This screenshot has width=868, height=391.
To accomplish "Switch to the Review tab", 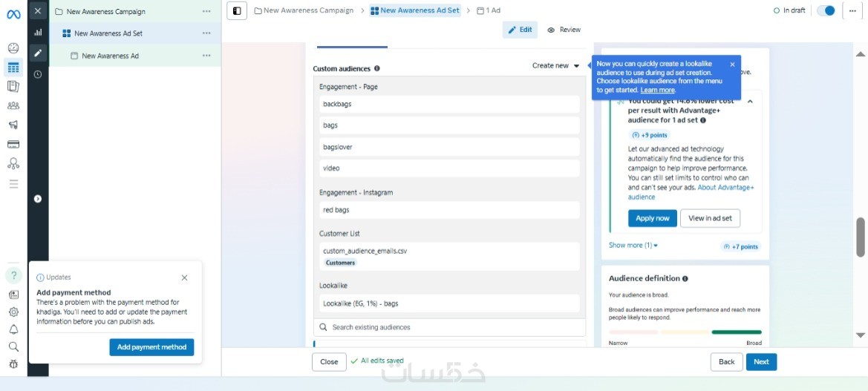I will [564, 30].
